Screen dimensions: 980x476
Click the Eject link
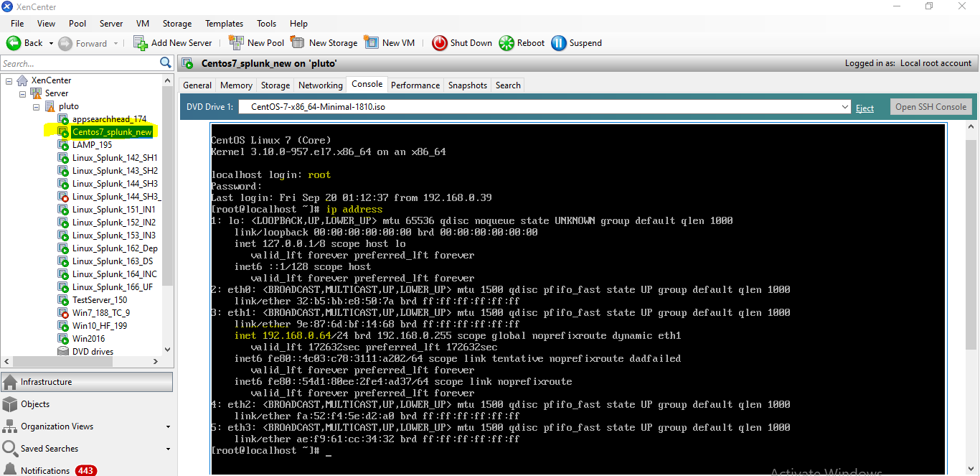click(864, 108)
